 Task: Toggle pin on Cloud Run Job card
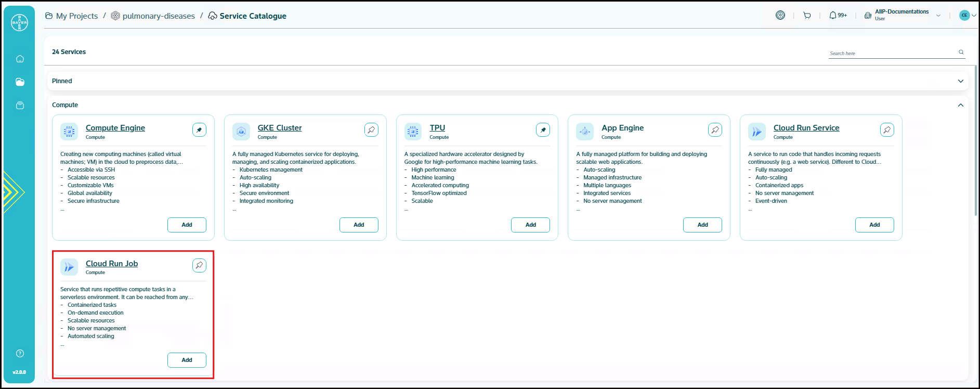[199, 266]
